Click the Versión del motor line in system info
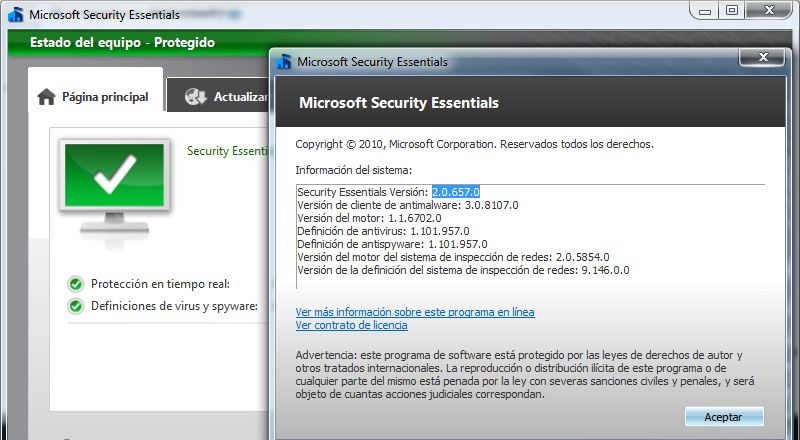This screenshot has height=440, width=800. pyautogui.click(x=369, y=218)
